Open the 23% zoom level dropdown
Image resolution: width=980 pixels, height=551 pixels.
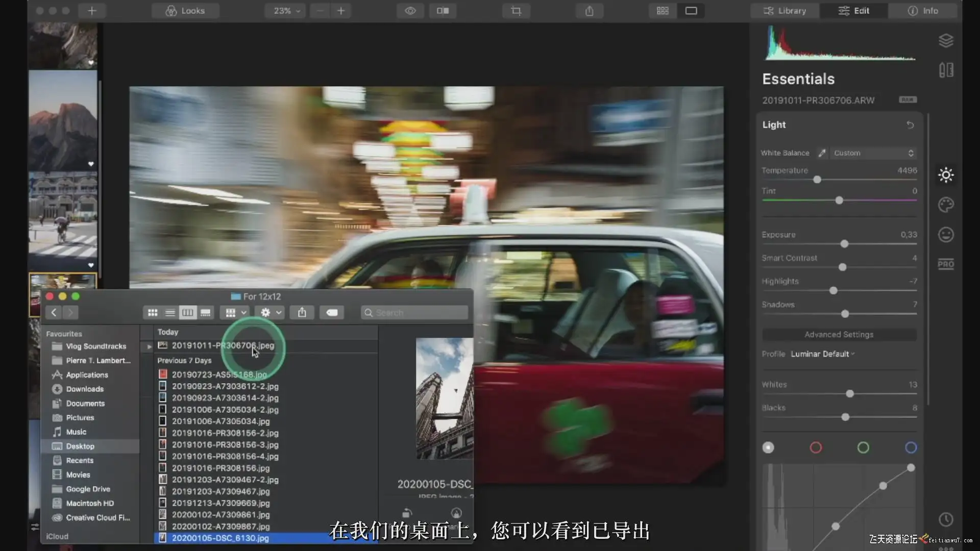[285, 11]
